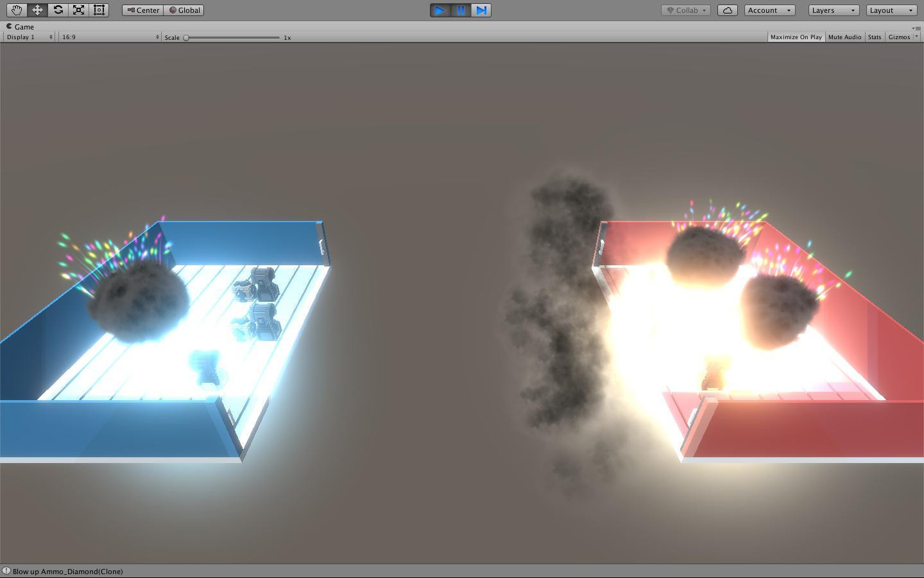Toggle Maximize On Play

796,37
